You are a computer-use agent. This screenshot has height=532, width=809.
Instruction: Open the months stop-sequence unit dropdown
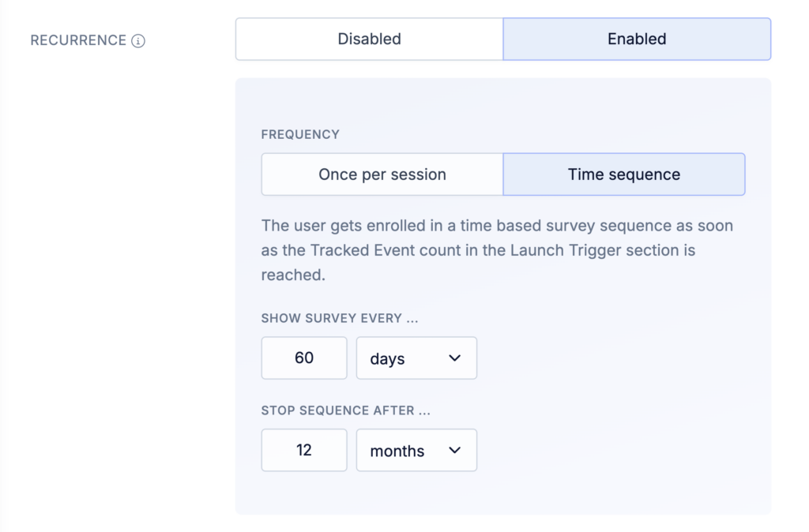coord(416,451)
